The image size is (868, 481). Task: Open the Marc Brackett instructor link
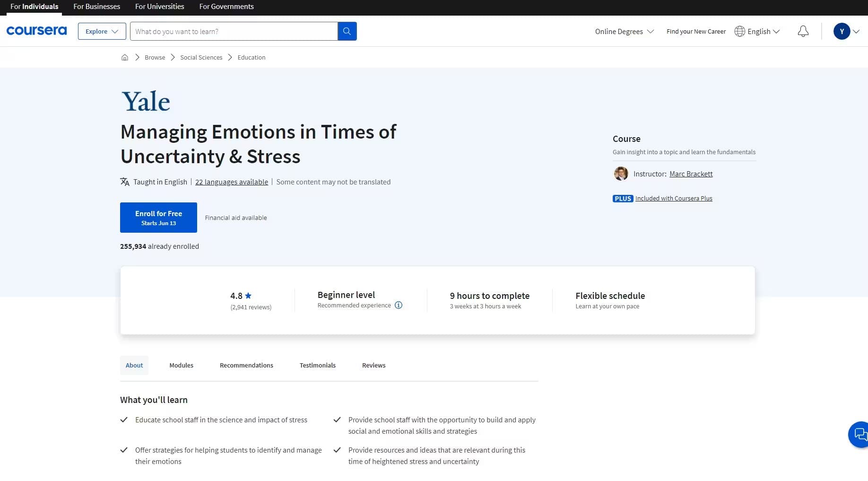691,174
